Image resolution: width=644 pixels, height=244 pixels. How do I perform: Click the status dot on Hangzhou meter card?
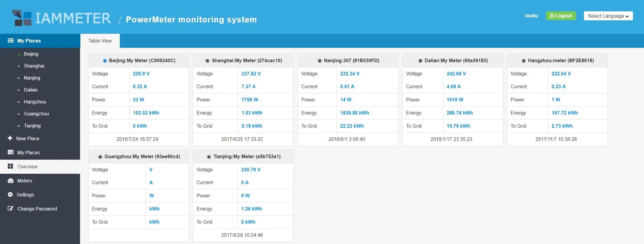click(524, 61)
